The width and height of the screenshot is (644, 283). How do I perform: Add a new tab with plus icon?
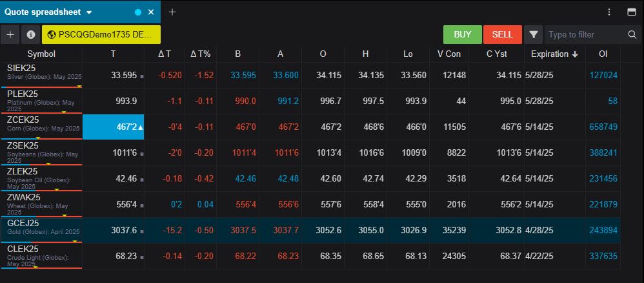(172, 12)
